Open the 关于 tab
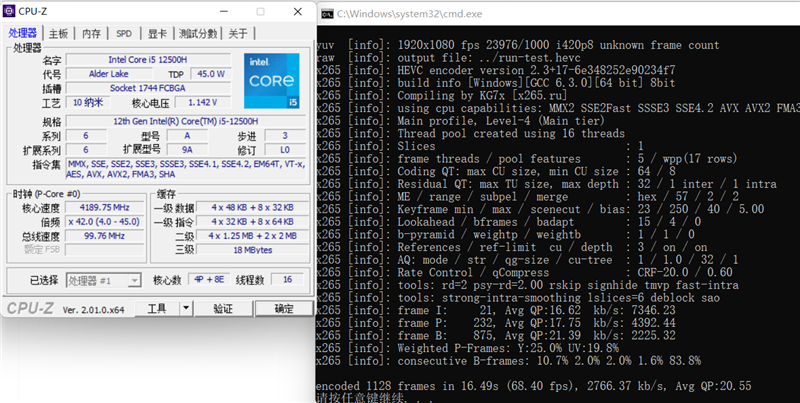The image size is (800, 403). 238,34
